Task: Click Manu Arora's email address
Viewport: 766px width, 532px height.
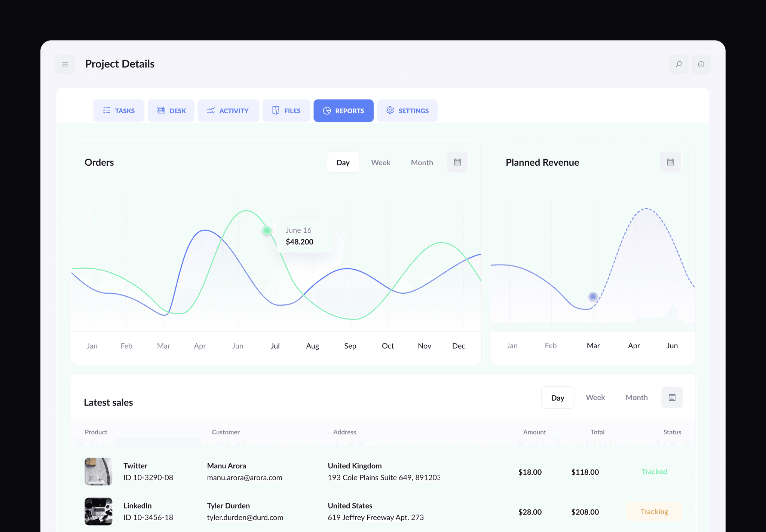Action: (245, 477)
